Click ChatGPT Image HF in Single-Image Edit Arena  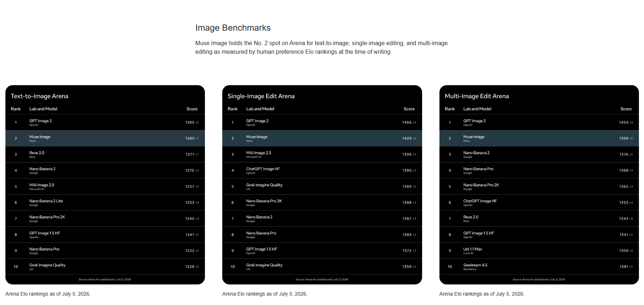(263, 169)
